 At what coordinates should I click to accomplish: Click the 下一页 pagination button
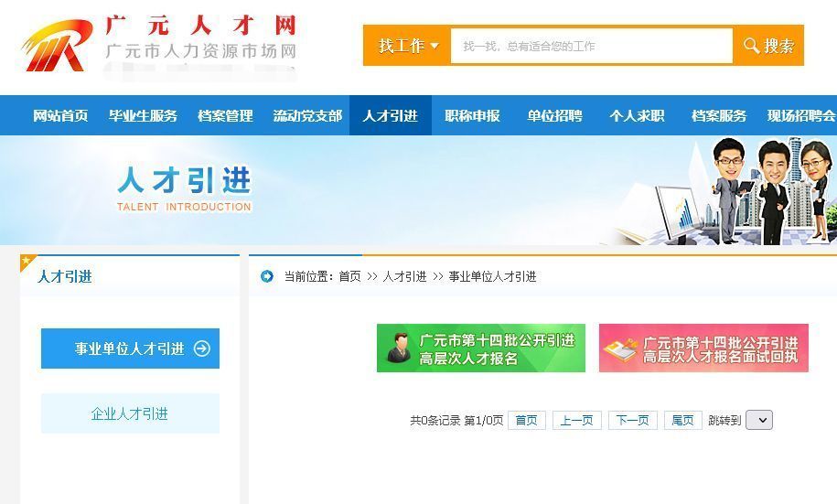tap(633, 420)
